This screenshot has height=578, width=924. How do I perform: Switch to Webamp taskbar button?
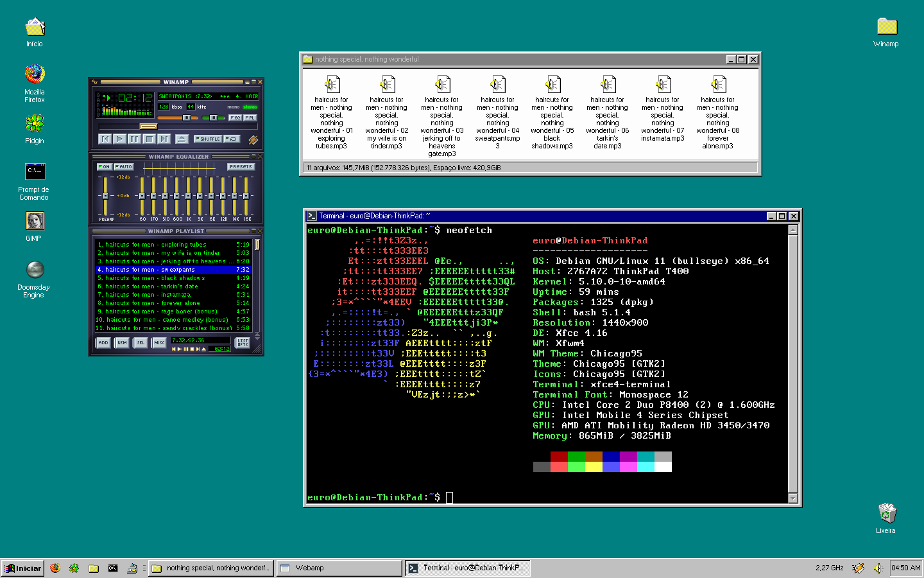click(339, 568)
